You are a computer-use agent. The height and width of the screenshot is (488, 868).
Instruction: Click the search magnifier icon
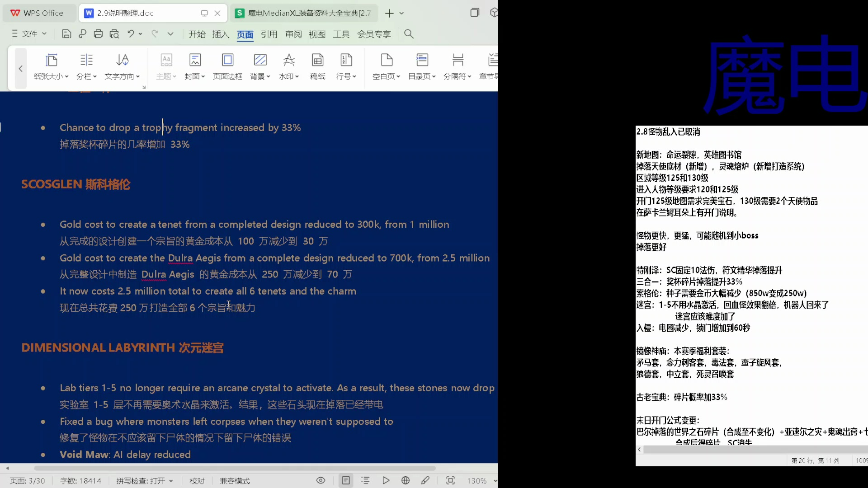tap(409, 34)
